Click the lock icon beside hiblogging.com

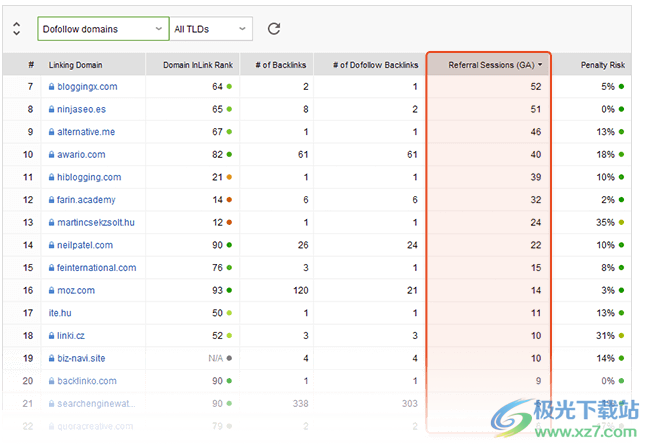[51, 177]
